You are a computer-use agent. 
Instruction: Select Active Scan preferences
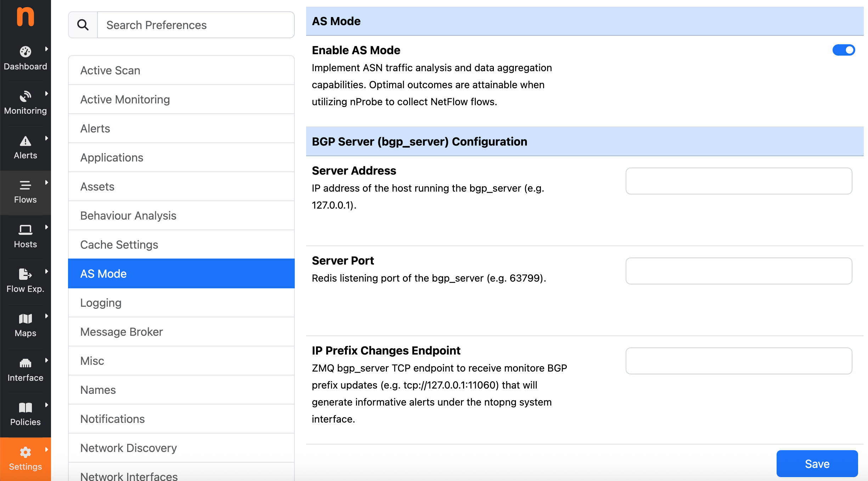[x=181, y=70]
